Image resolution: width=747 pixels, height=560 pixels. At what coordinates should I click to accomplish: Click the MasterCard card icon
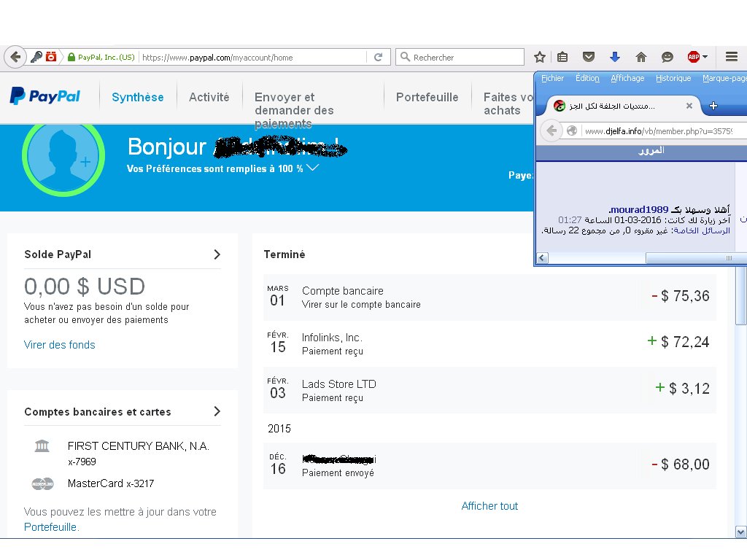coord(42,484)
